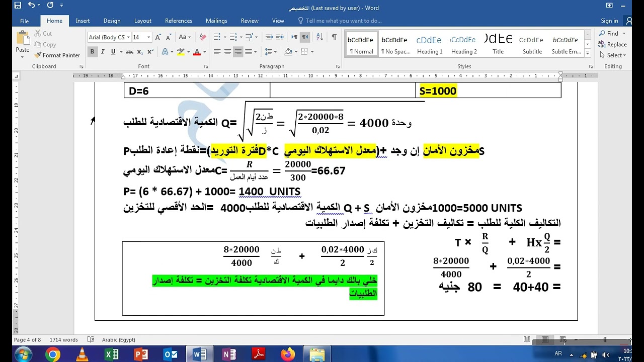Apply strikethrough formatting

pos(129,52)
